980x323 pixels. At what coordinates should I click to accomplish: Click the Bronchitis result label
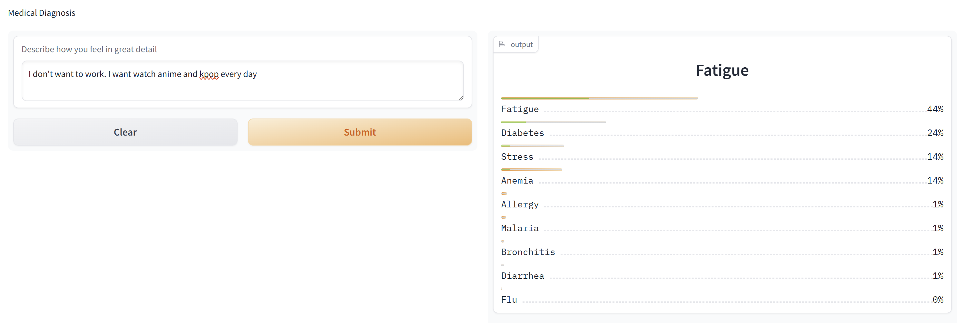tap(528, 252)
